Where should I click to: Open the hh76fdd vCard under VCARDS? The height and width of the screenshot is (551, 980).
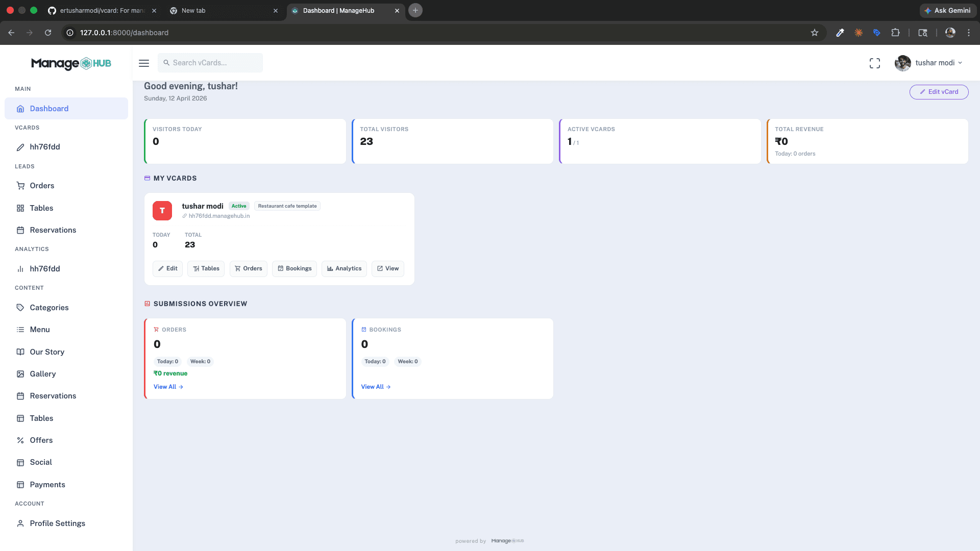[x=66, y=147]
